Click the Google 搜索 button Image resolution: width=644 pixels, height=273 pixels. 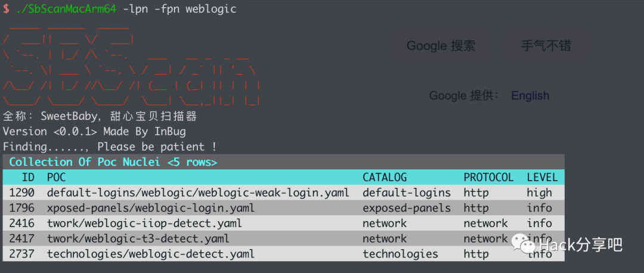pos(441,46)
